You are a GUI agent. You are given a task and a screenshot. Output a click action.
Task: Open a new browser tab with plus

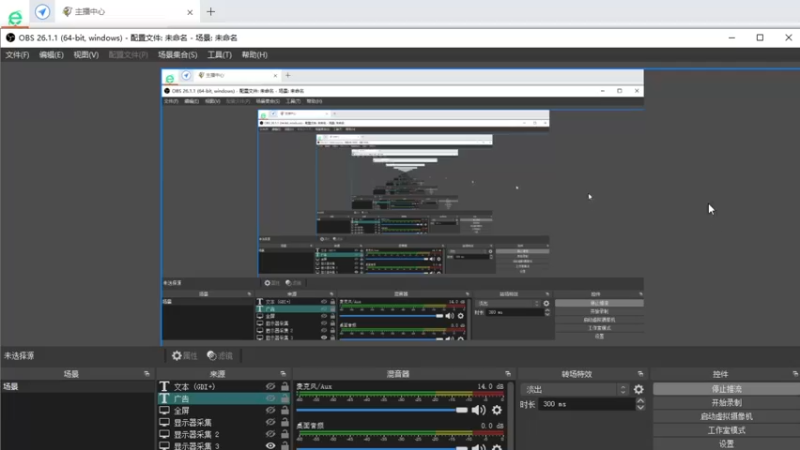pos(211,12)
